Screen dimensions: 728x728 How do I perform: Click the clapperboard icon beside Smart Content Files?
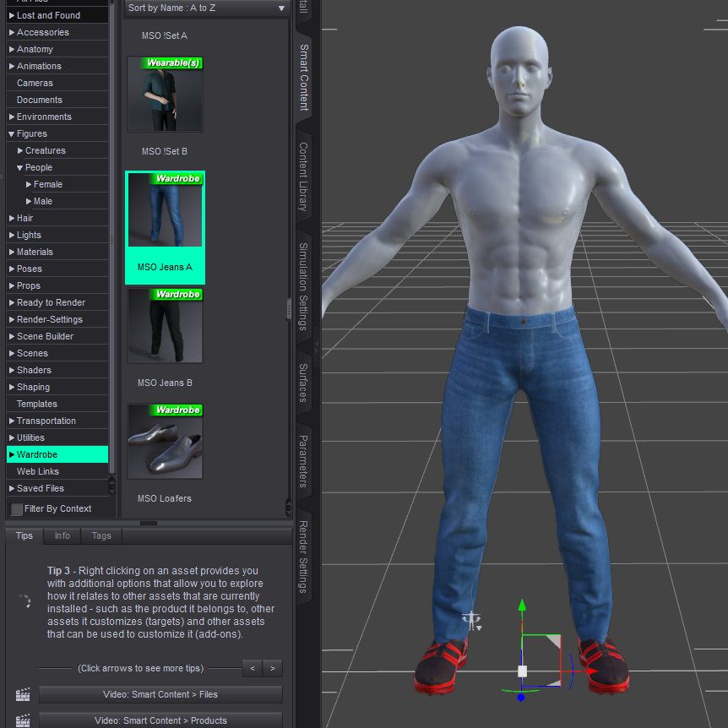tap(23, 695)
